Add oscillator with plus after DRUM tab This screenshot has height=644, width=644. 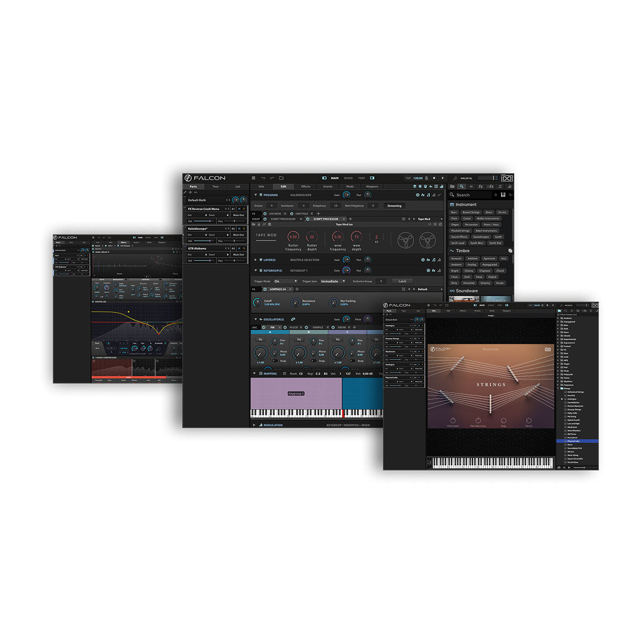pyautogui.click(x=355, y=327)
